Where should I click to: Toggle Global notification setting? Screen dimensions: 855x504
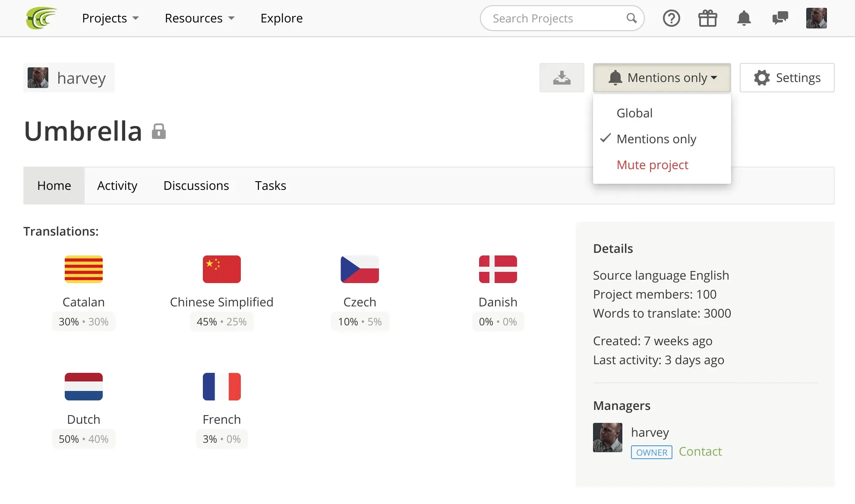click(x=634, y=112)
